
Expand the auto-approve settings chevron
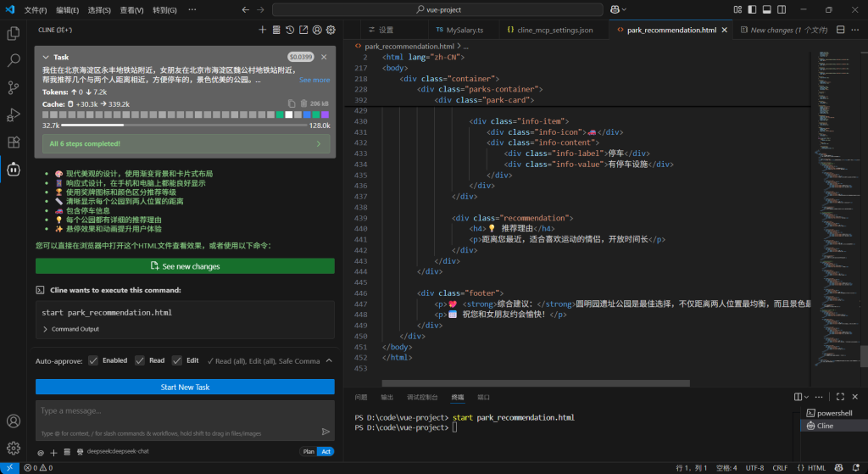(329, 360)
